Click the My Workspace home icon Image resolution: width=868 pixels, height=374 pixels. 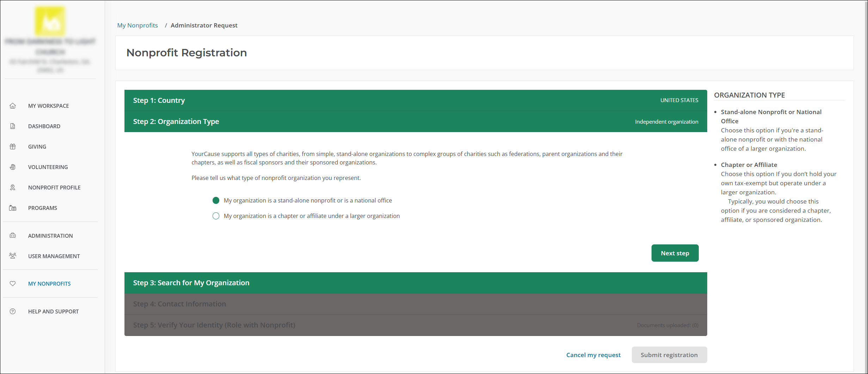(x=13, y=106)
